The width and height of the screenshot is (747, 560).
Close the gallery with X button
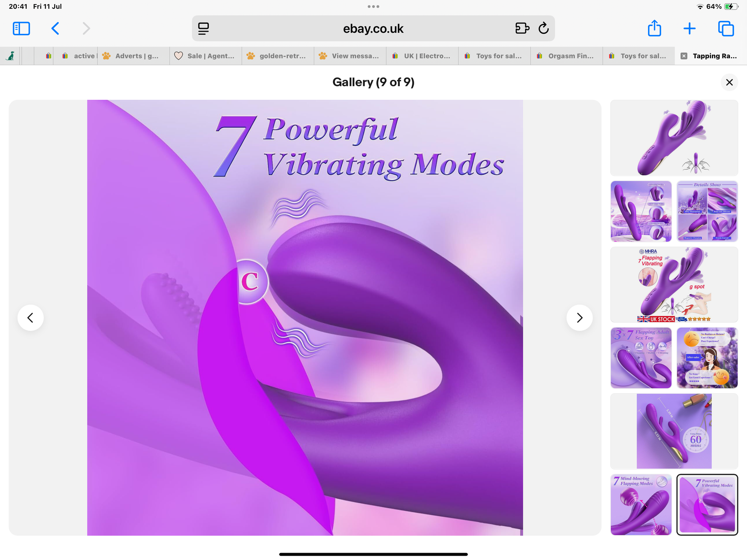click(729, 82)
